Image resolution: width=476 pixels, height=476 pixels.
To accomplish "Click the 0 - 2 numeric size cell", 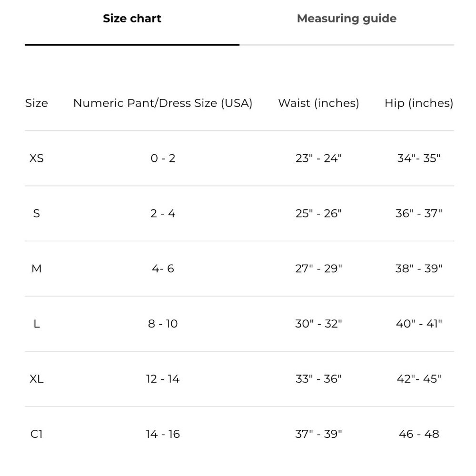I will (163, 159).
